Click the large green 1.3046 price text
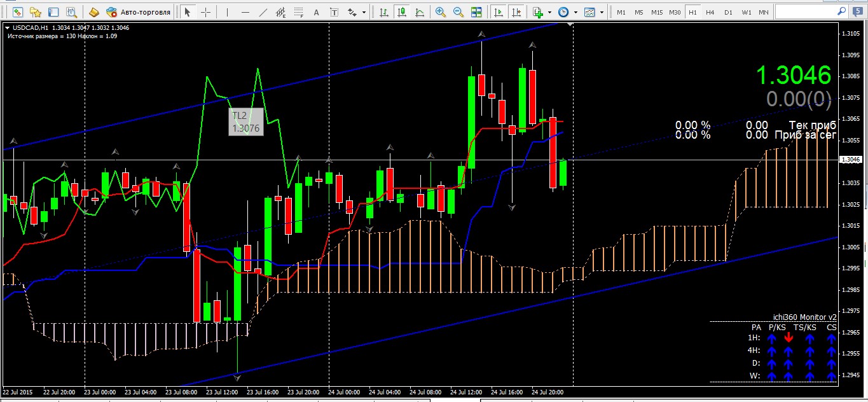868x402 pixels. pyautogui.click(x=793, y=75)
